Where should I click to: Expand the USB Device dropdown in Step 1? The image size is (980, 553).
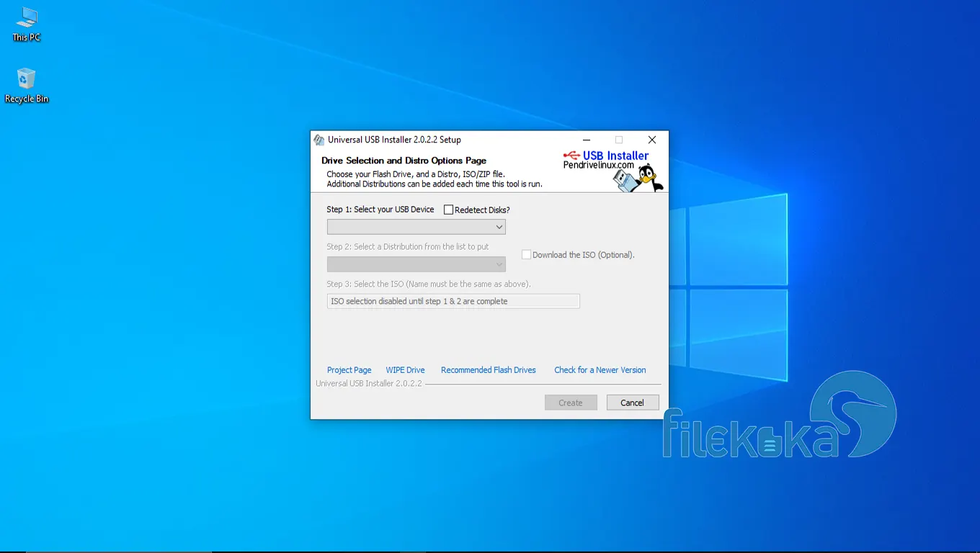[416, 227]
